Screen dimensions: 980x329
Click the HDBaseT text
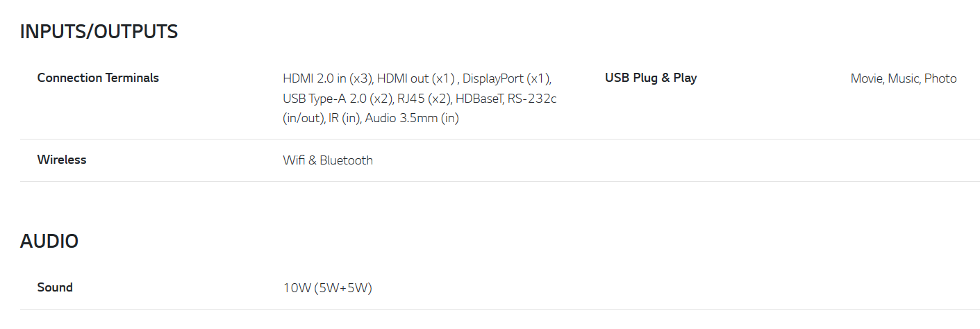tap(479, 99)
